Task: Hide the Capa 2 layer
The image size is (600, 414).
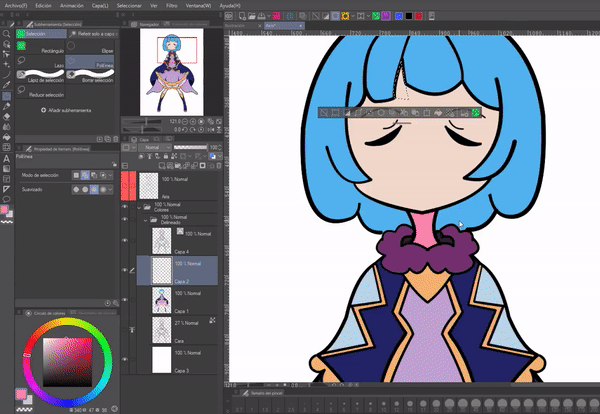Action: (125, 270)
